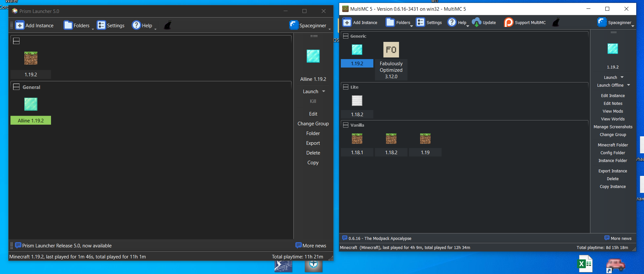
Task: Open the red car shortcut on the desktop
Action: point(615,265)
